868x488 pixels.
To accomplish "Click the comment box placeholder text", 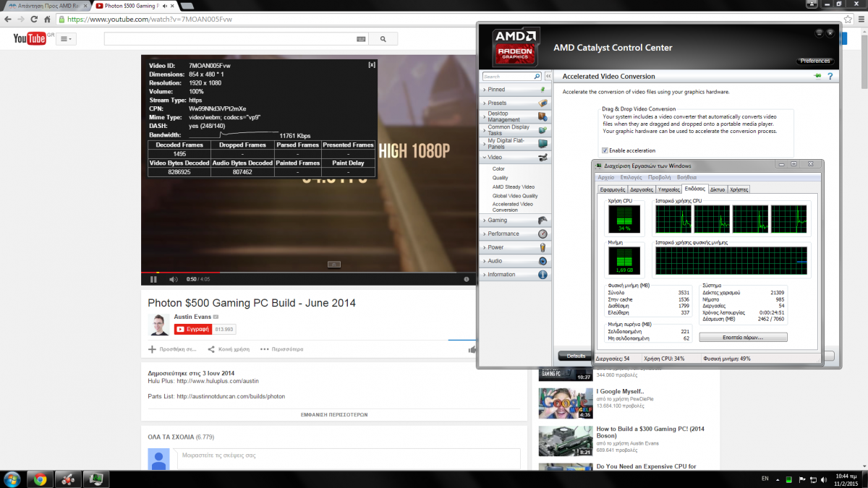I will pyautogui.click(x=220, y=455).
